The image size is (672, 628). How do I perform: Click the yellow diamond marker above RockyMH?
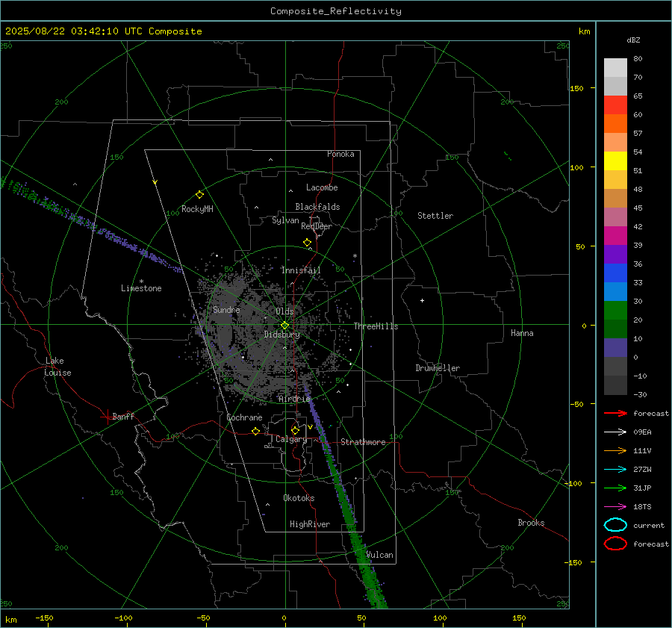199,195
